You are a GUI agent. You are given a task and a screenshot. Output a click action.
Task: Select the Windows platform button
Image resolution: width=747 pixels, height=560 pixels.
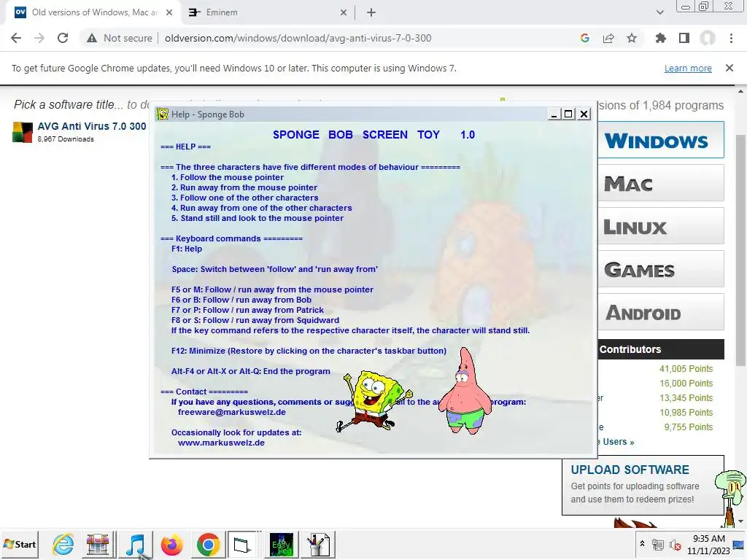(661, 140)
